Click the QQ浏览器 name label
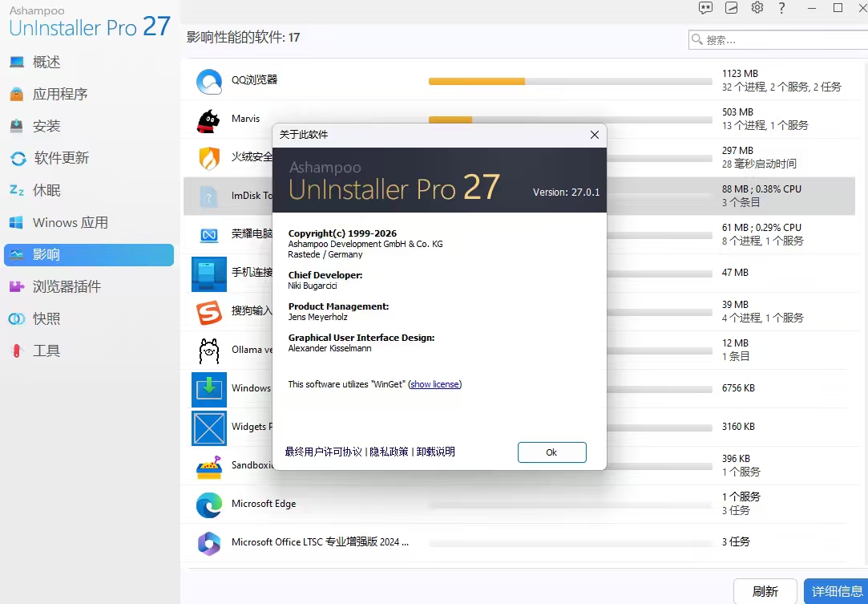Viewport: 868px width, 604px height. pyautogui.click(x=254, y=79)
